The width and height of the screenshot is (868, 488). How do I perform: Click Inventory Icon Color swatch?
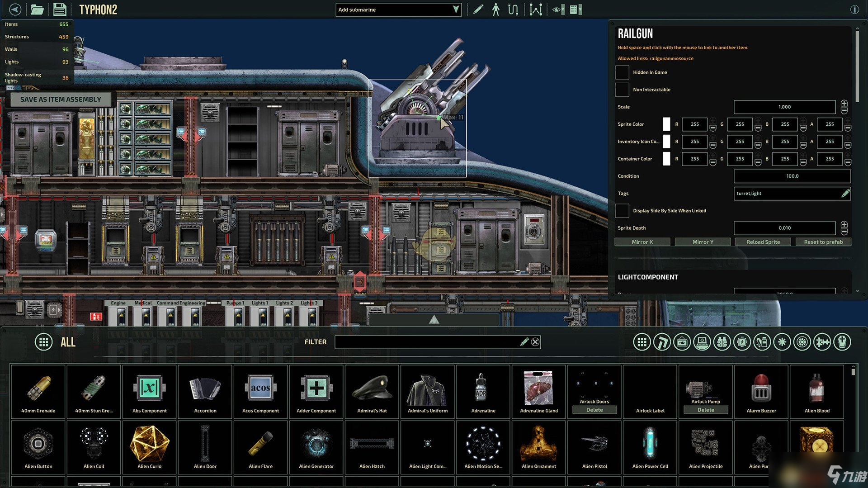[x=666, y=142]
